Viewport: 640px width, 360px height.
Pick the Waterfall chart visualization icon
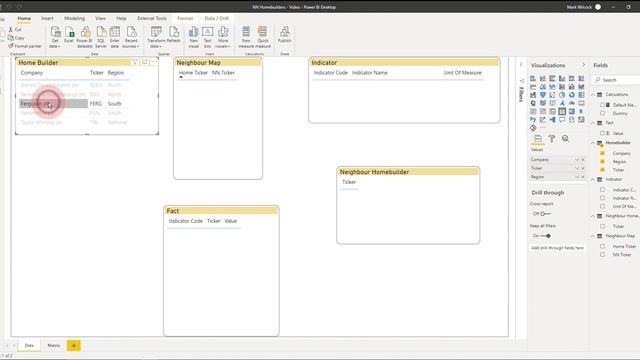(533, 95)
